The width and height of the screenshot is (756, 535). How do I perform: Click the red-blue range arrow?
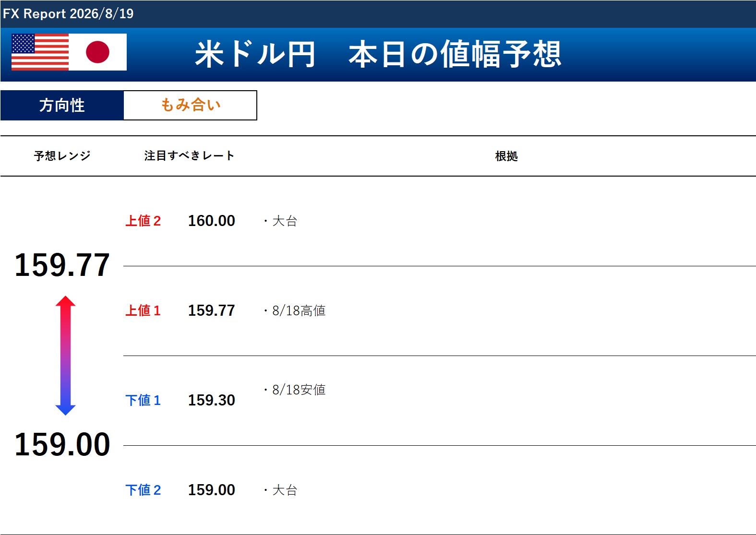click(66, 356)
